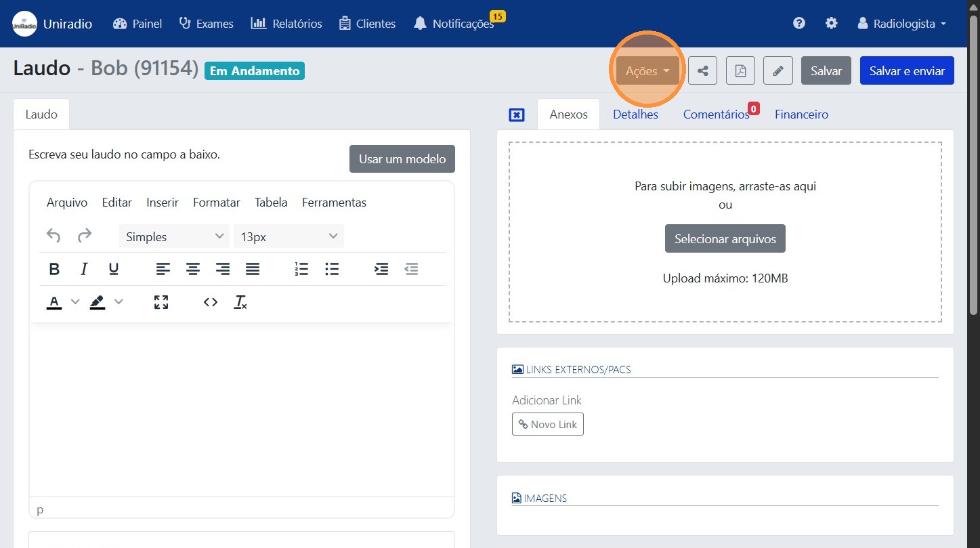Click the Salvar e enviar button
Image resolution: width=980 pixels, height=548 pixels.
click(x=906, y=70)
